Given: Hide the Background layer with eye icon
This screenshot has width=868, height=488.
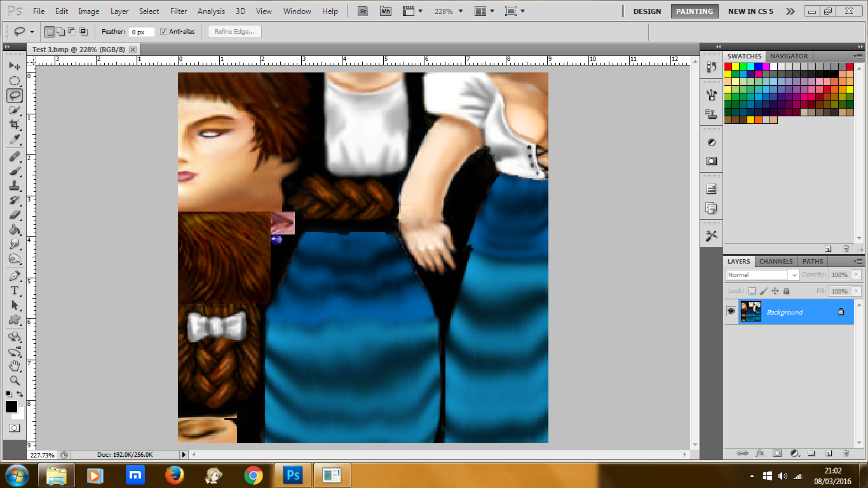Looking at the screenshot, I should (731, 311).
